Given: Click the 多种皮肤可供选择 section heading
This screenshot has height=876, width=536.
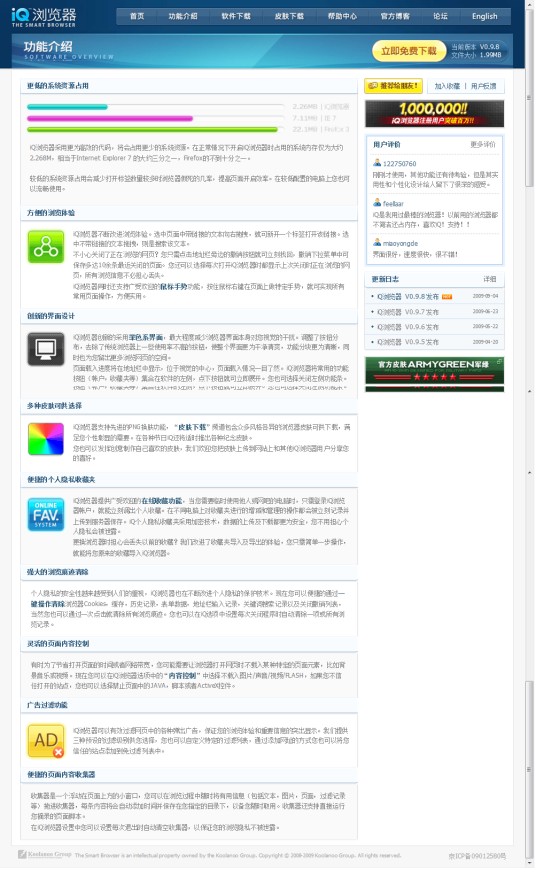Looking at the screenshot, I should (54, 406).
